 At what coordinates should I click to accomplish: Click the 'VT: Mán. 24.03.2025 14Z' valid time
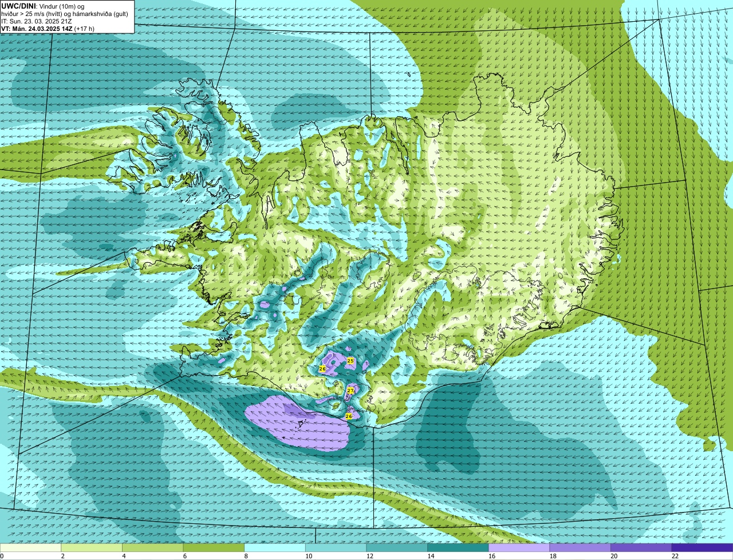[x=37, y=29]
